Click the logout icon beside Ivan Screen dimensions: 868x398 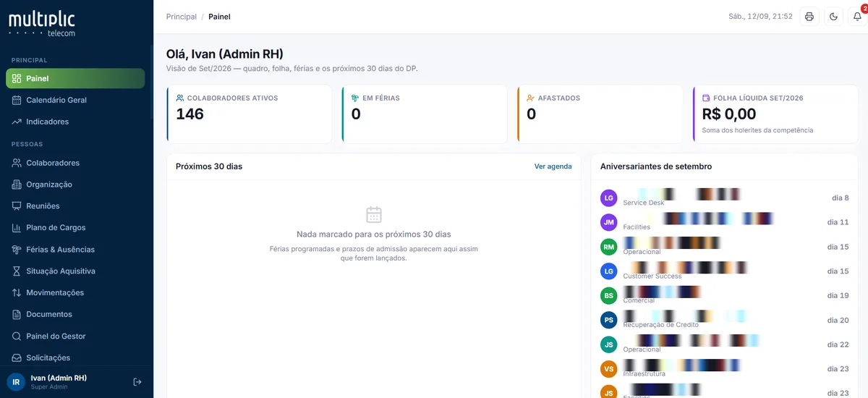click(137, 381)
